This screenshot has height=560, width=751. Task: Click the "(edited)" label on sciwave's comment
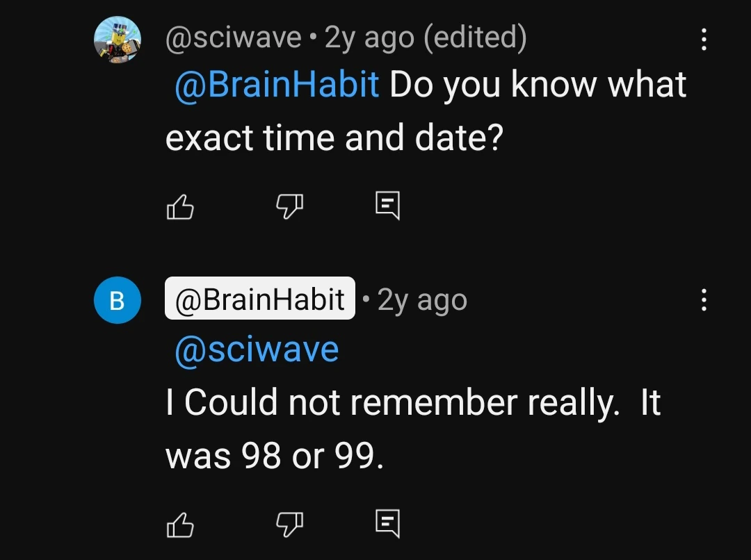tap(475, 38)
